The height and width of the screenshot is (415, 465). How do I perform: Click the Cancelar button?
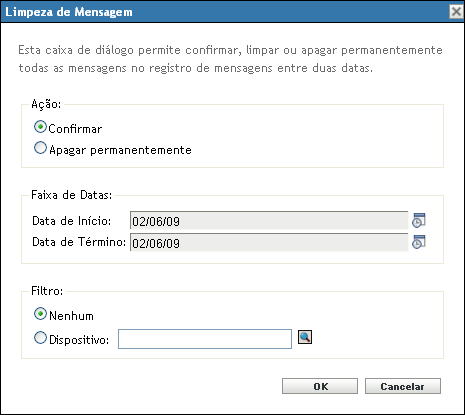click(403, 386)
